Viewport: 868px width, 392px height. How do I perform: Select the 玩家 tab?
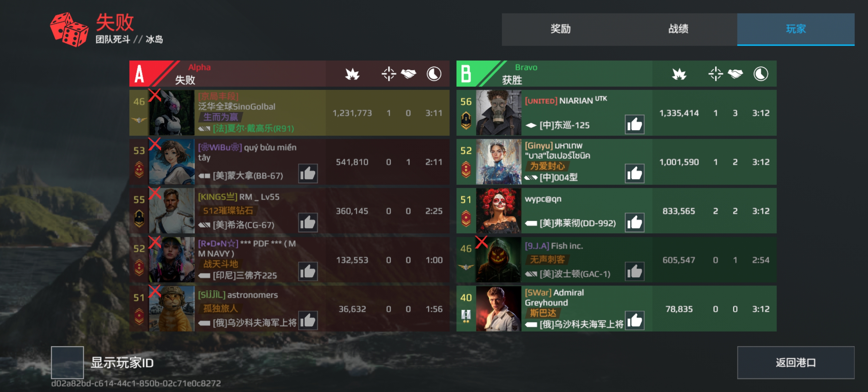[x=796, y=29]
